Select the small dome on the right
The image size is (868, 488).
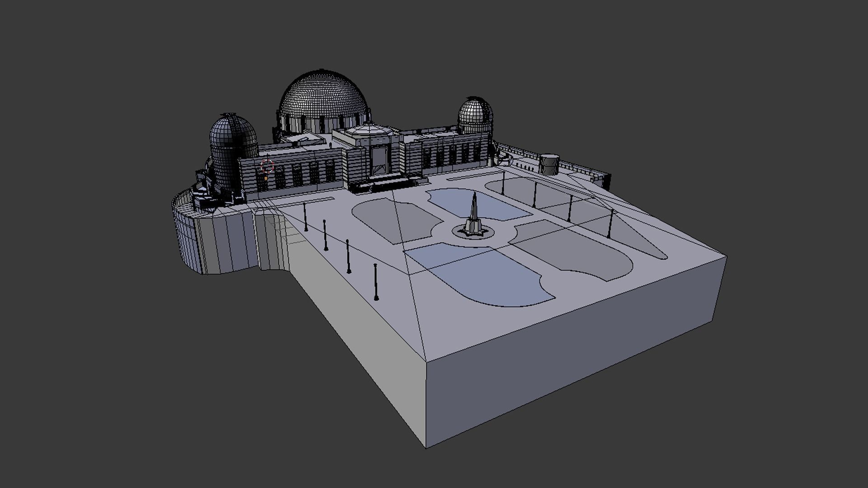pos(474,111)
